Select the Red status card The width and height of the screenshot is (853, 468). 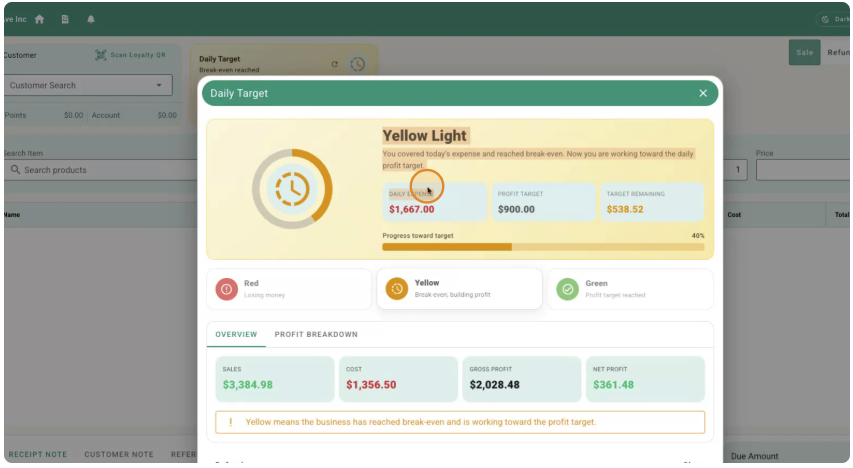[x=289, y=289]
